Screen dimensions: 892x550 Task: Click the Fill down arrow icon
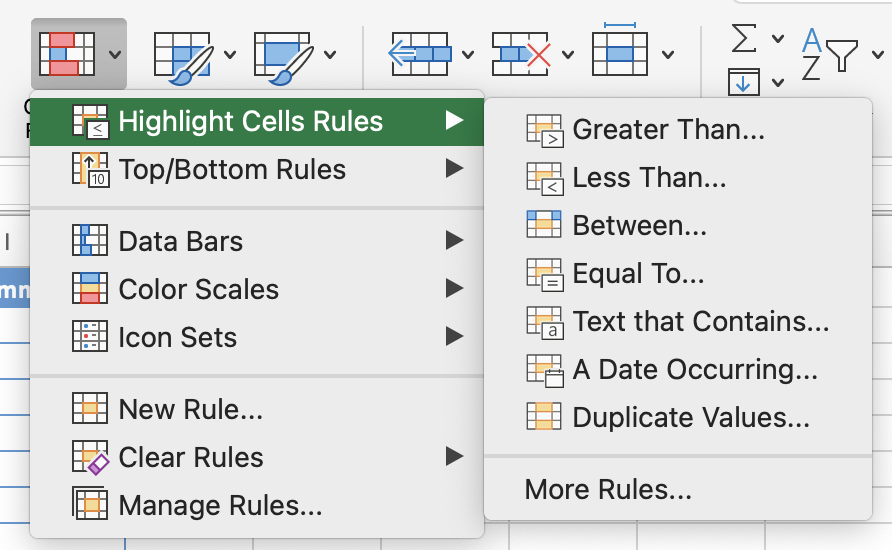(x=743, y=82)
